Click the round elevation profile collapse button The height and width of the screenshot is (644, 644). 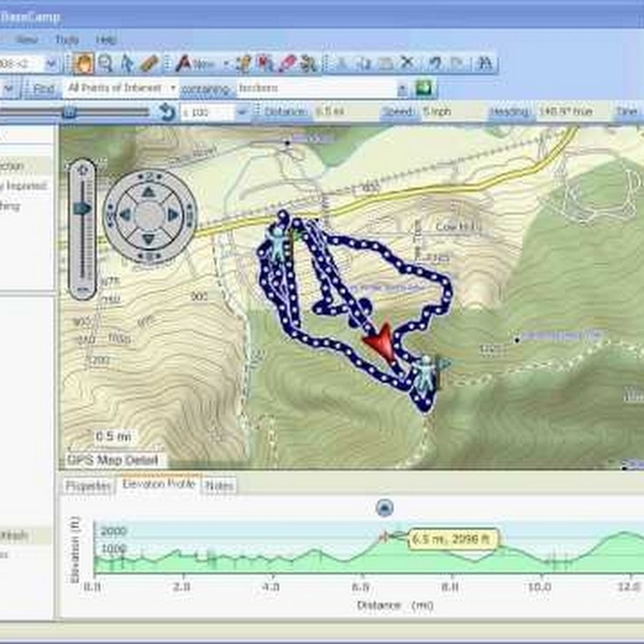[384, 508]
